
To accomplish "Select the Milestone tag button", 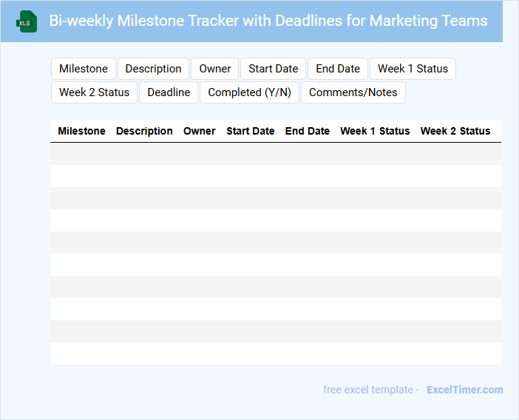I will 84,69.
